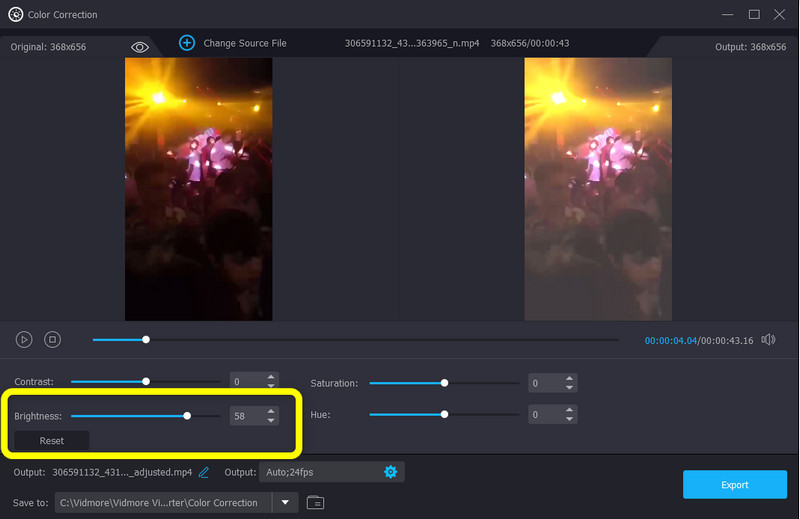Decrease the Hue value with down arrow

[570, 419]
